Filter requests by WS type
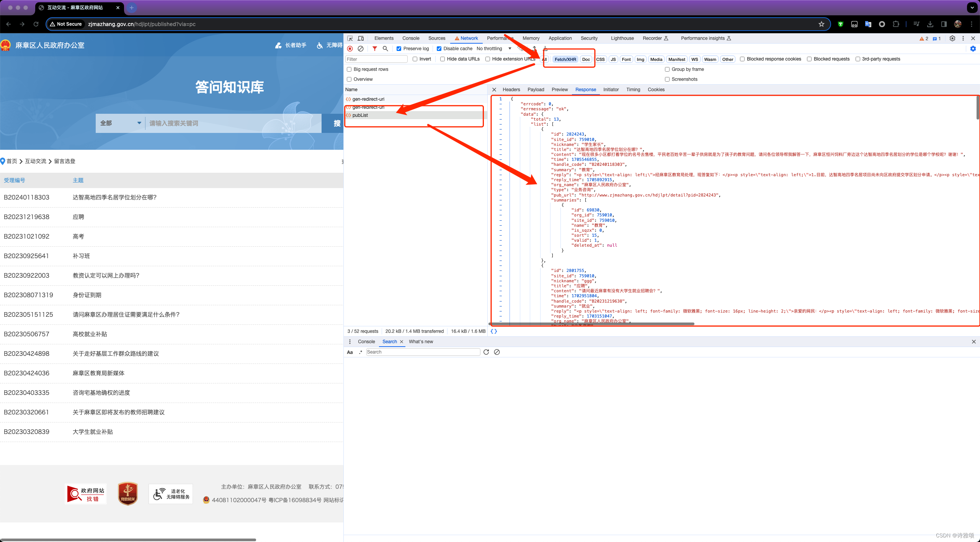This screenshot has height=542, width=980. tap(695, 59)
